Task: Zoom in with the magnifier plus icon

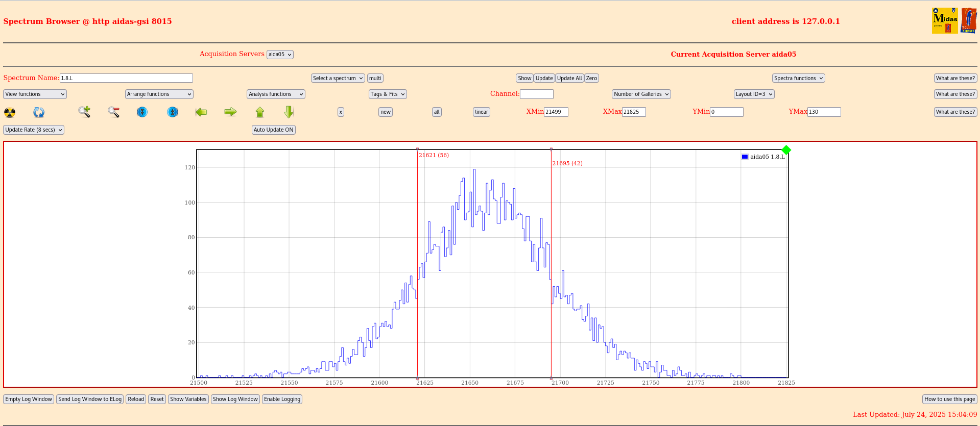Action: [84, 112]
